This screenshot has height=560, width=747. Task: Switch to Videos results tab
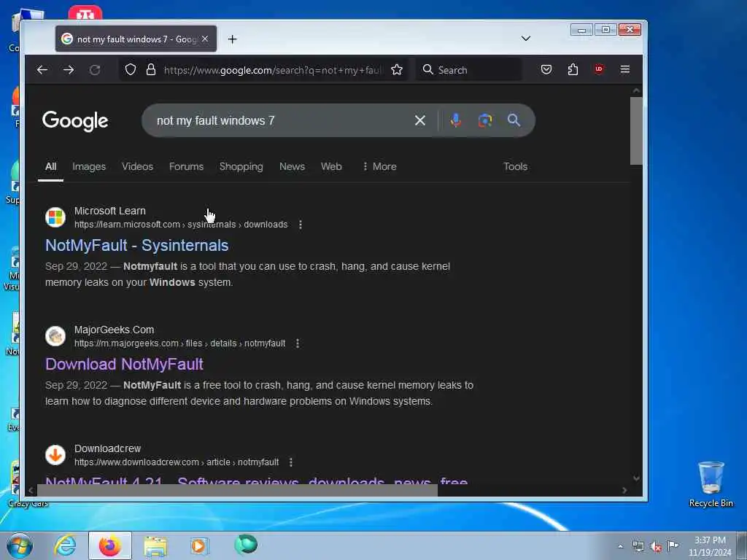point(137,167)
